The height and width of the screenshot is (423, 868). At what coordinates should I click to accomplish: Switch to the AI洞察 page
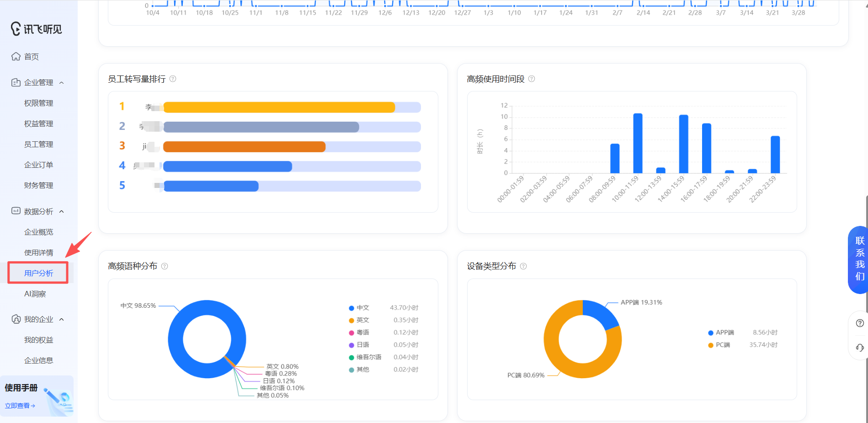point(35,293)
